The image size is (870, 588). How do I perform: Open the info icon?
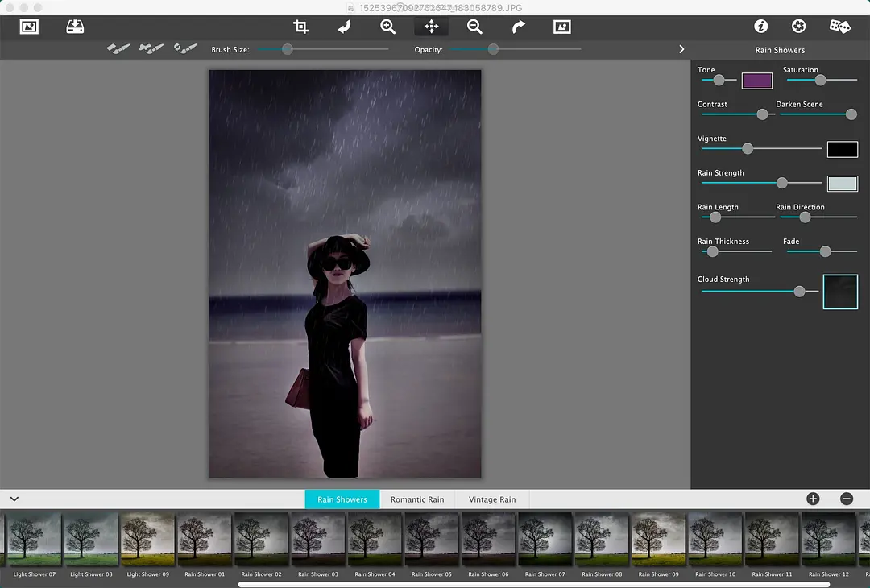pos(760,27)
